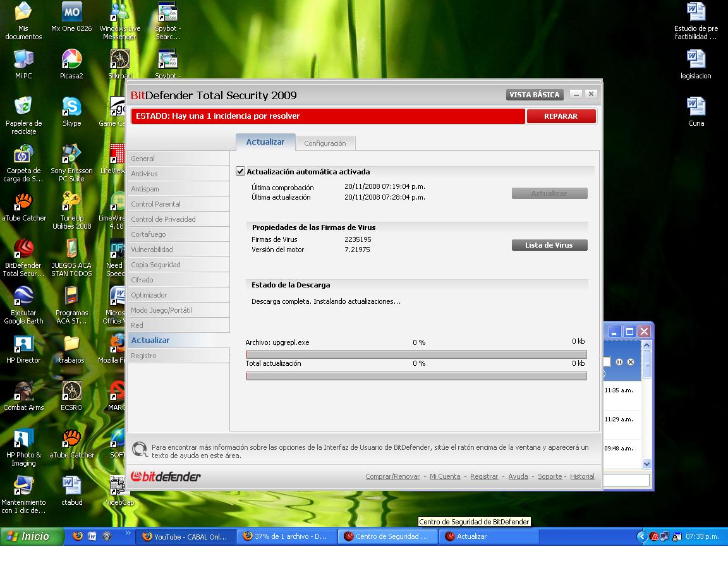This screenshot has width=728, height=585.
Task: Click the Registrar link
Action: click(484, 476)
